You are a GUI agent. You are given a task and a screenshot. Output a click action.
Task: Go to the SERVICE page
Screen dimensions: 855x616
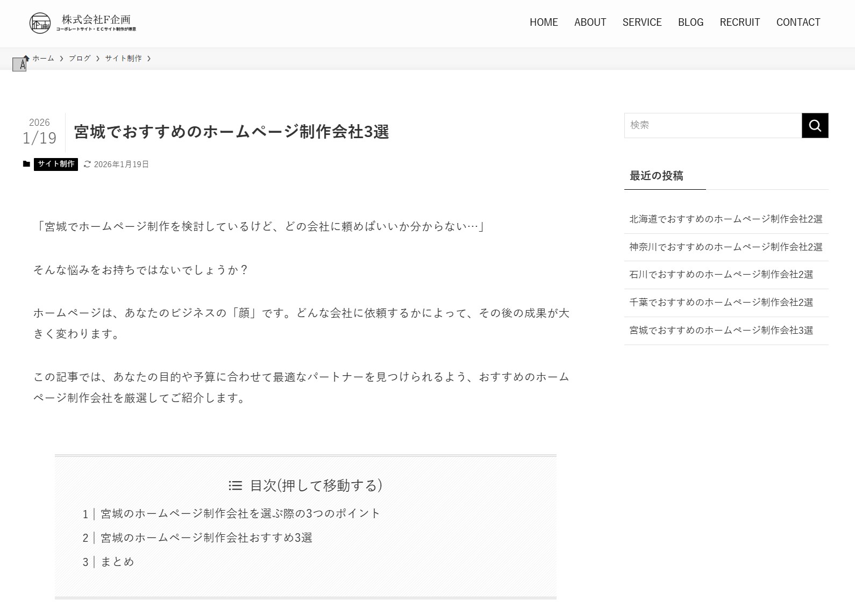pos(642,22)
